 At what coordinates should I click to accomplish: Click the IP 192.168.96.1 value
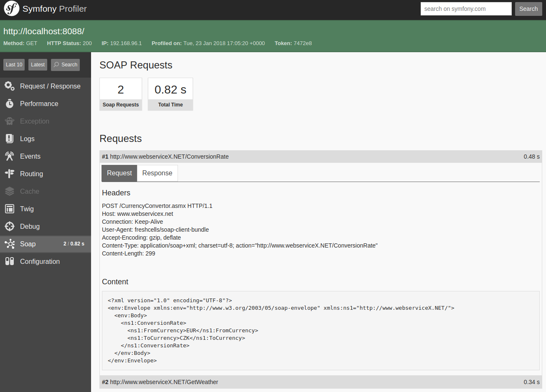(126, 43)
